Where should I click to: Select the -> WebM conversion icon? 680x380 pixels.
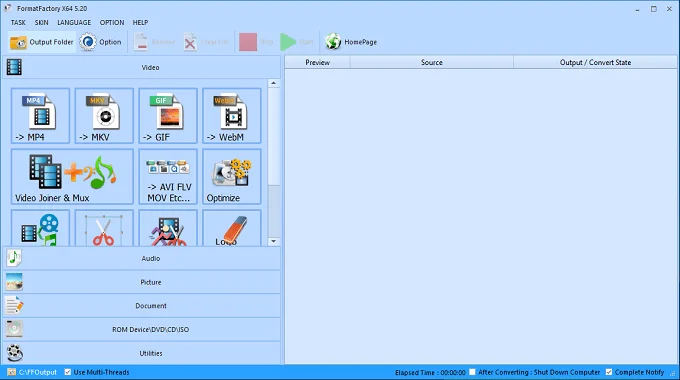coord(232,116)
